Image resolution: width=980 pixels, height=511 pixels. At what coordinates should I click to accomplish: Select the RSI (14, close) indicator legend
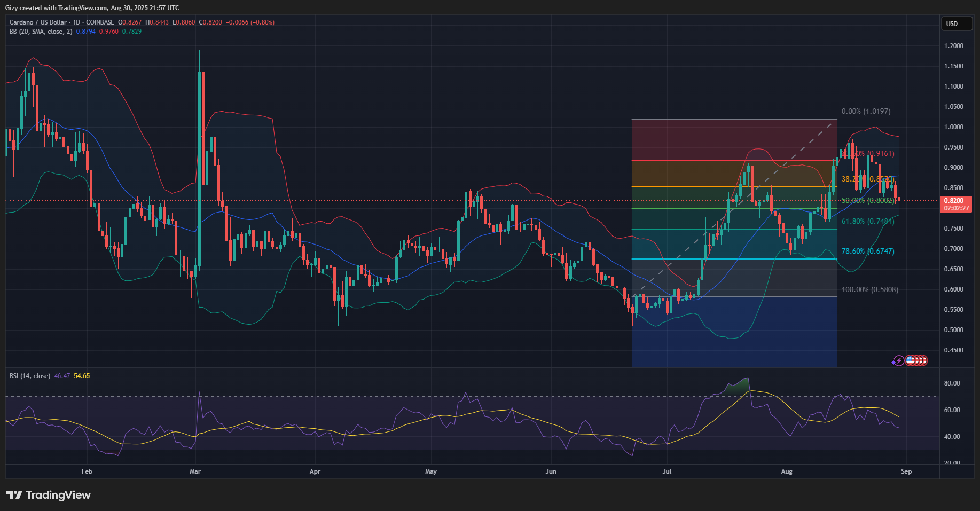tap(30, 376)
